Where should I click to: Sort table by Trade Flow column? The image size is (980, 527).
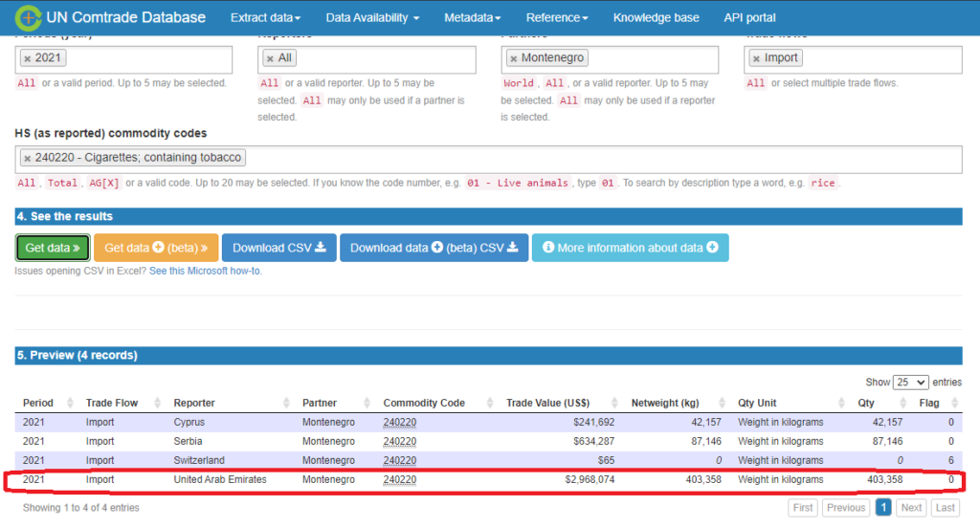[122, 403]
